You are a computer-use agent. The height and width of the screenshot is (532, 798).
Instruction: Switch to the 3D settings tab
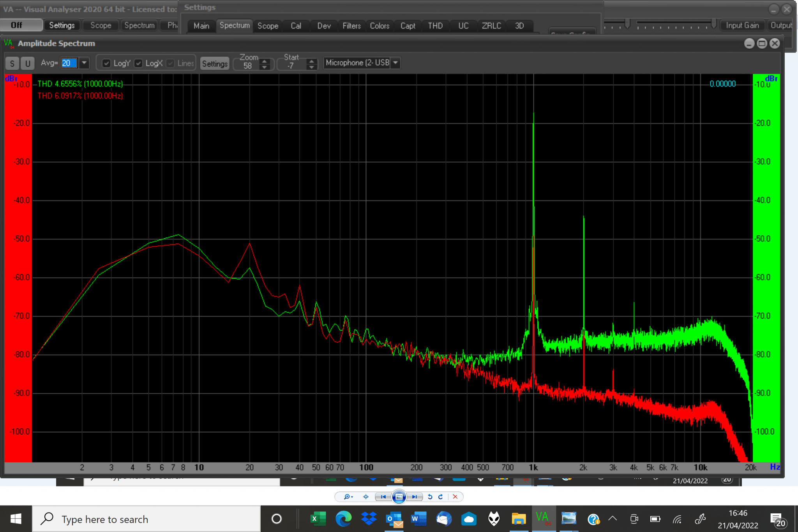tap(519, 26)
